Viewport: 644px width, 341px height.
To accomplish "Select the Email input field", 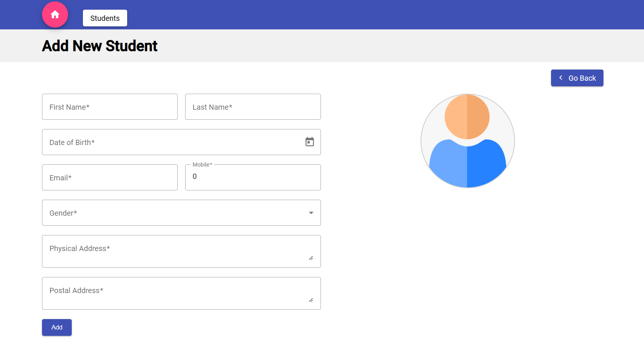I will click(110, 177).
